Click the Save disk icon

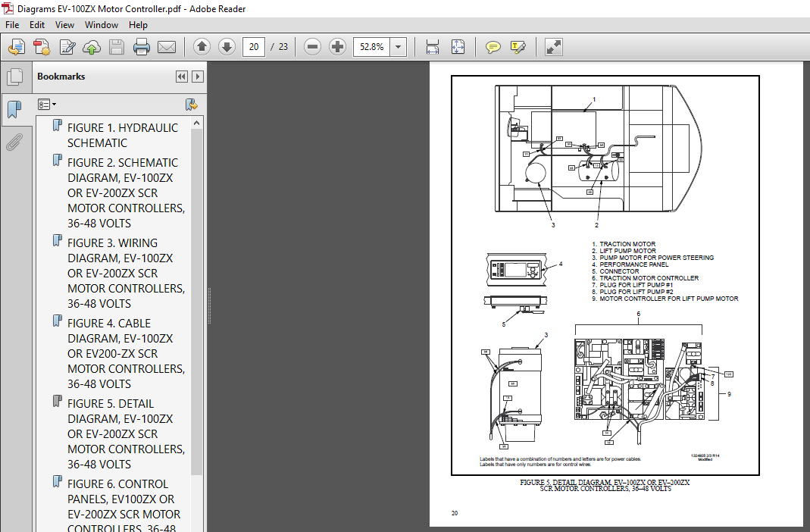point(116,47)
